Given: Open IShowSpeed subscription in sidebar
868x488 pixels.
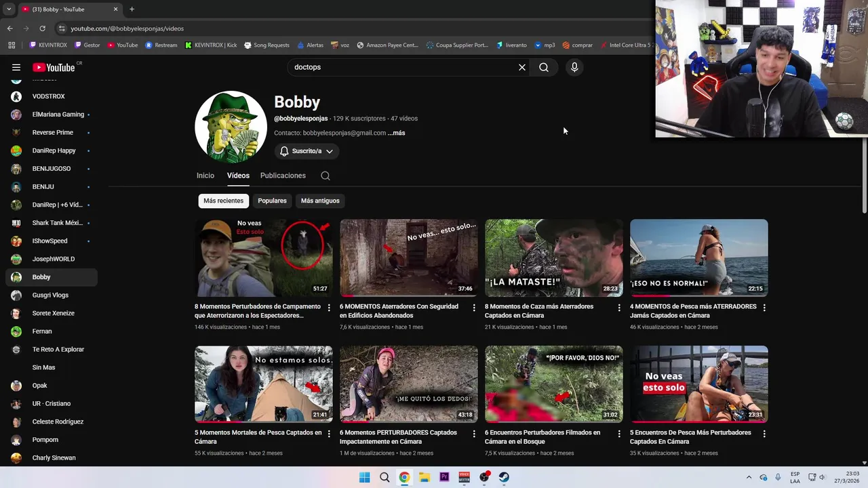Looking at the screenshot, I should [51, 241].
